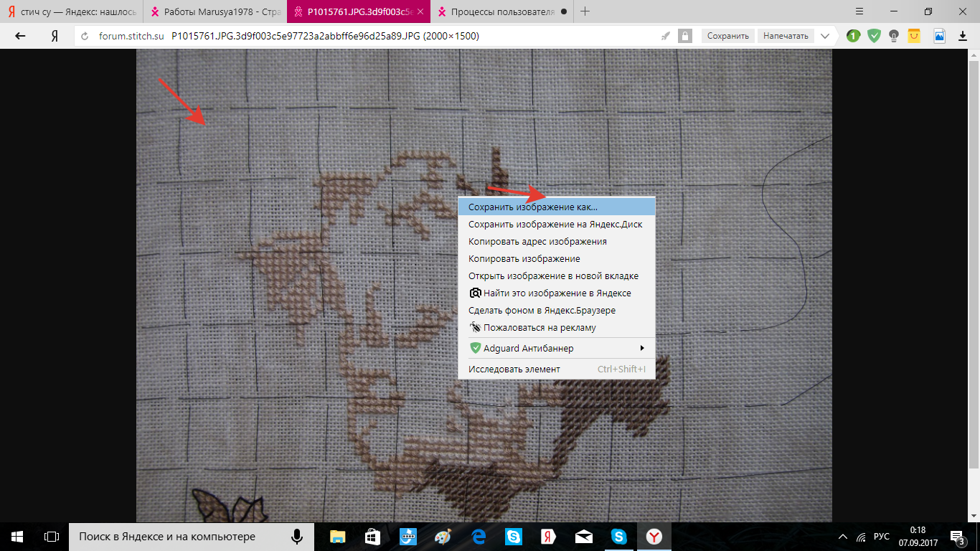Image resolution: width=980 pixels, height=551 pixels.
Task: Open the downloads arrow icon
Action: (962, 36)
